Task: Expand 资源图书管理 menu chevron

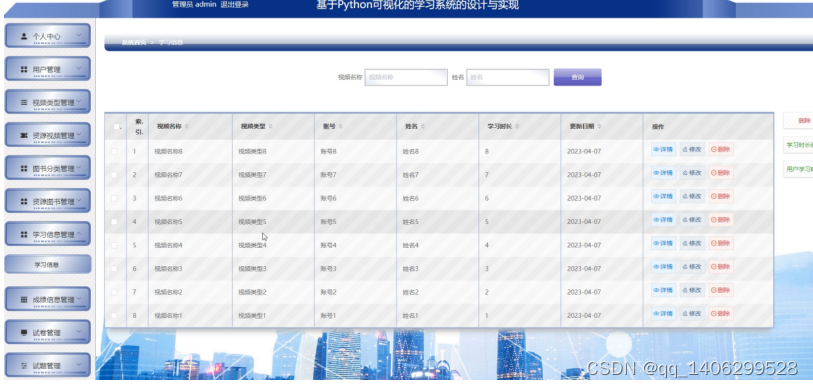Action: click(79, 200)
